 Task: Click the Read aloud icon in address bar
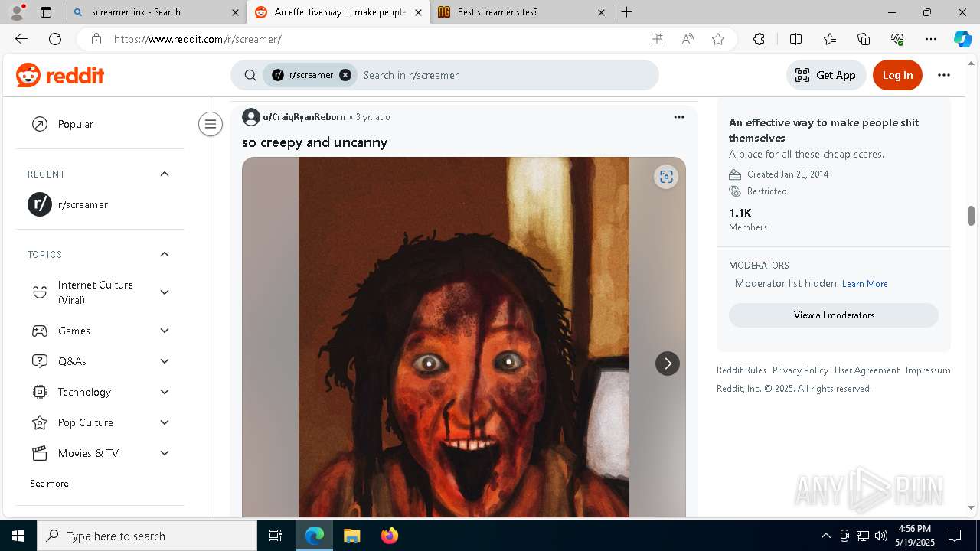[x=688, y=39]
